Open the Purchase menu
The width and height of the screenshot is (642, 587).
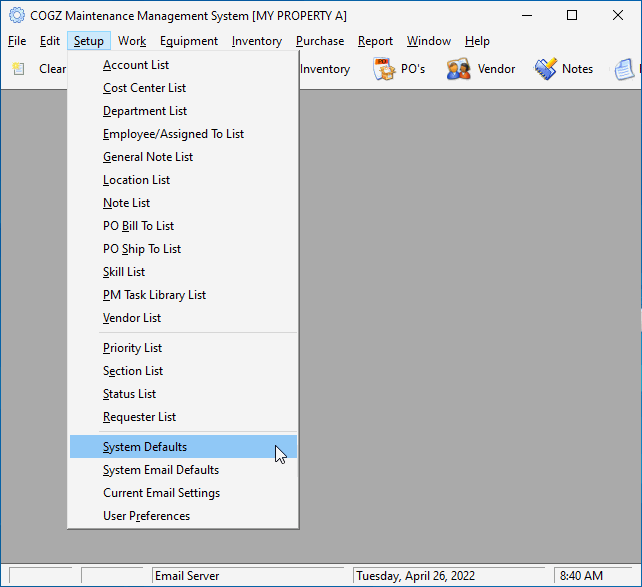click(320, 41)
